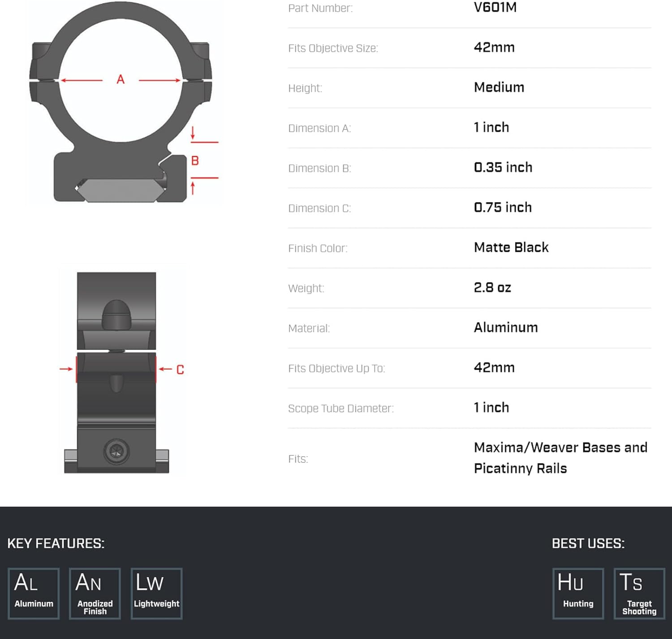Viewport: 672px width, 639px height.
Task: Click the red A dimension label
Action: coord(121,80)
